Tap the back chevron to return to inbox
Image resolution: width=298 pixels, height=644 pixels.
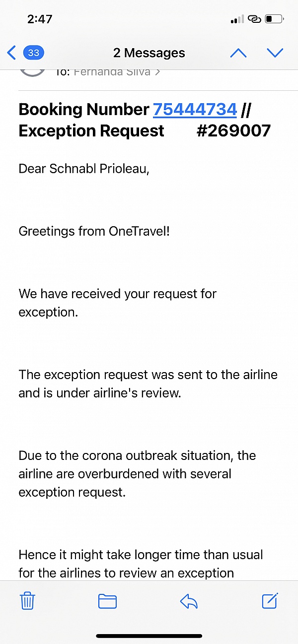tap(12, 53)
